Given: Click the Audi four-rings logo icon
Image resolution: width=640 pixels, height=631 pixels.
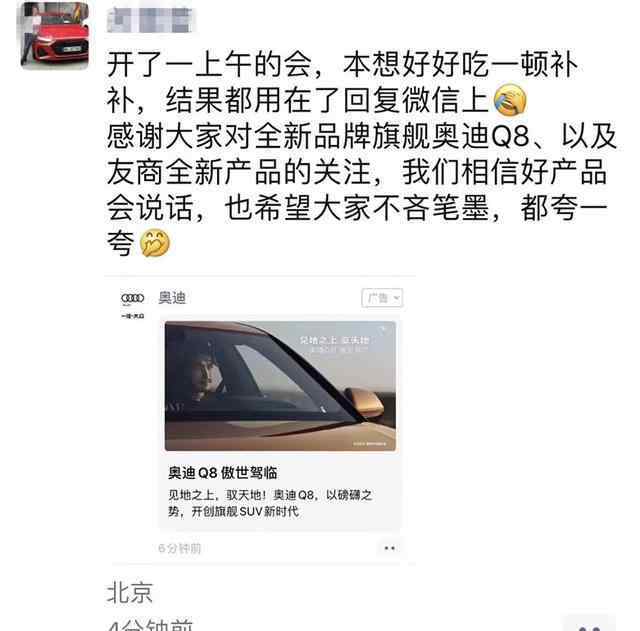Looking at the screenshot, I should point(133,298).
